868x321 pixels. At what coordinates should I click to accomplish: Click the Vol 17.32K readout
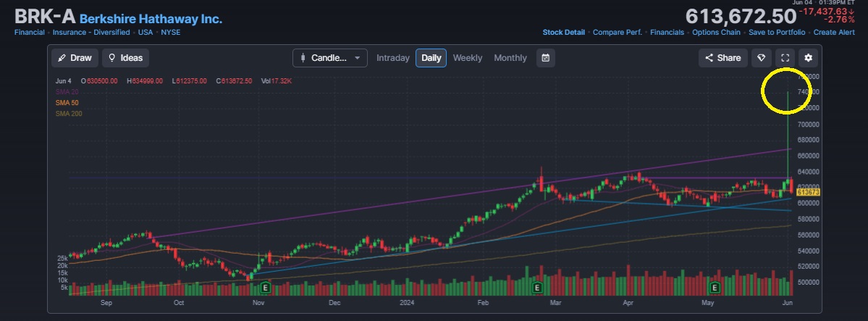click(277, 81)
